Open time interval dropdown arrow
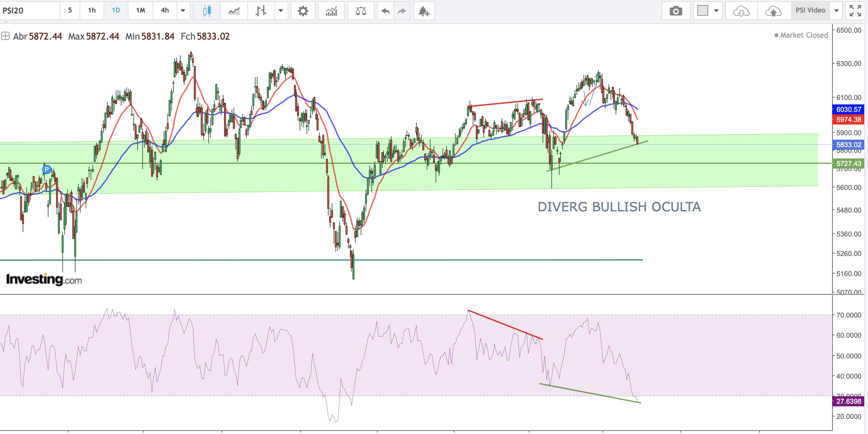Screen dimensions: 868x434 coord(183,11)
